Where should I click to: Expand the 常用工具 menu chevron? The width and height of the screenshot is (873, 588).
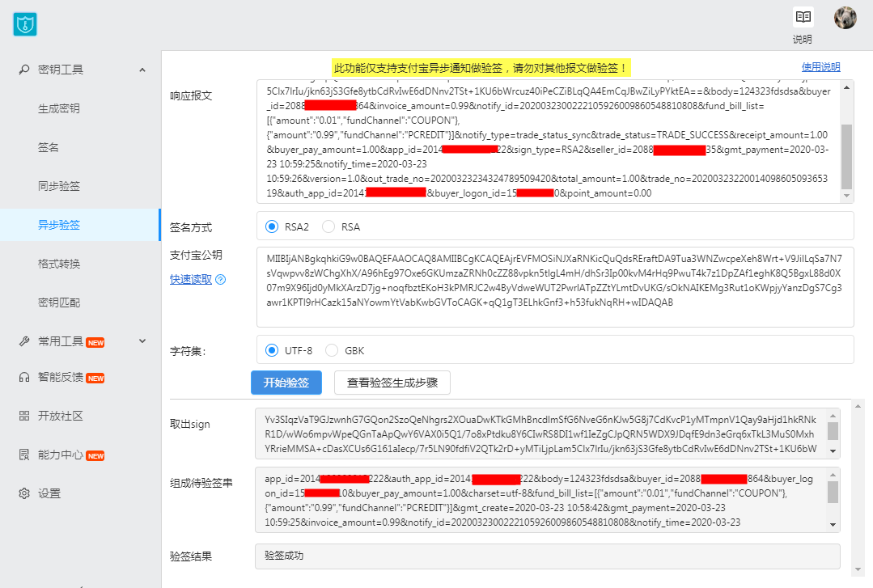142,341
